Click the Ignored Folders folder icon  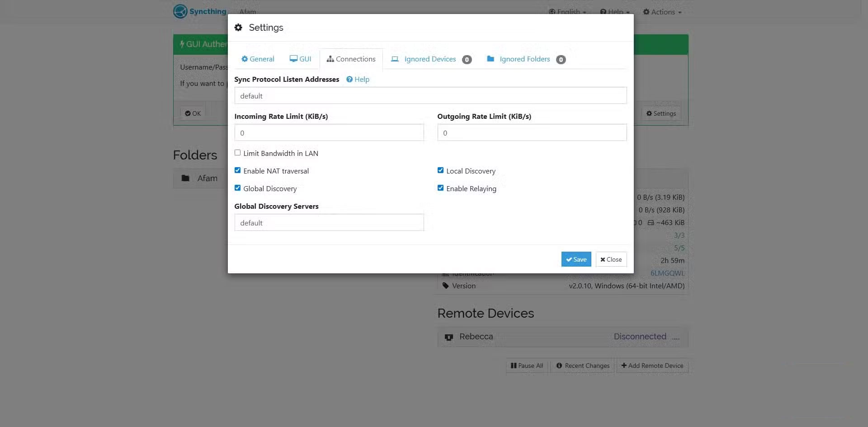tap(490, 59)
